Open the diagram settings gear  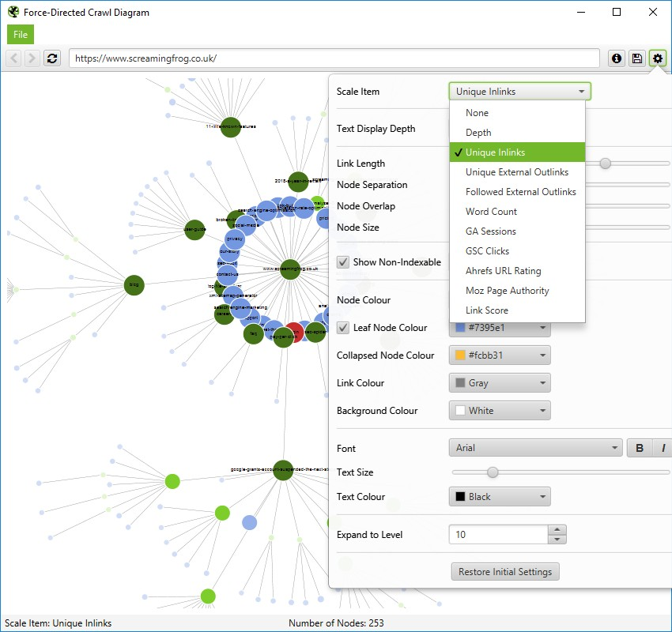pos(657,58)
